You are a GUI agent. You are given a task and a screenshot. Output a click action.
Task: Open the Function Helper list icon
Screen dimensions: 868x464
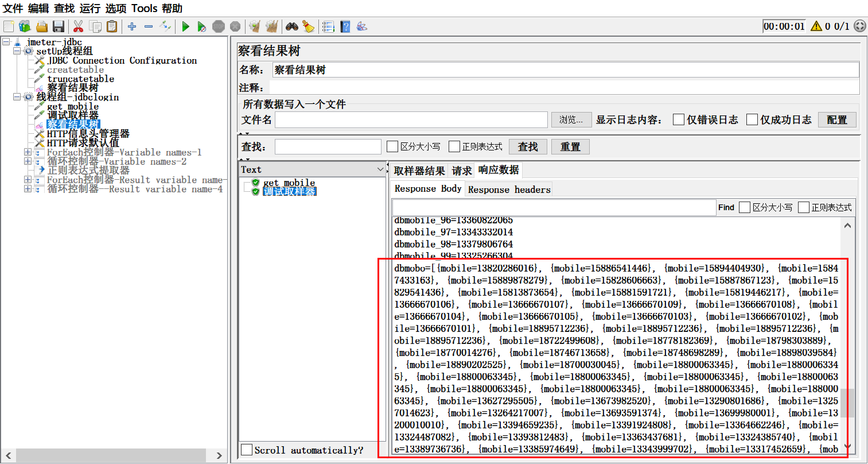coord(328,26)
